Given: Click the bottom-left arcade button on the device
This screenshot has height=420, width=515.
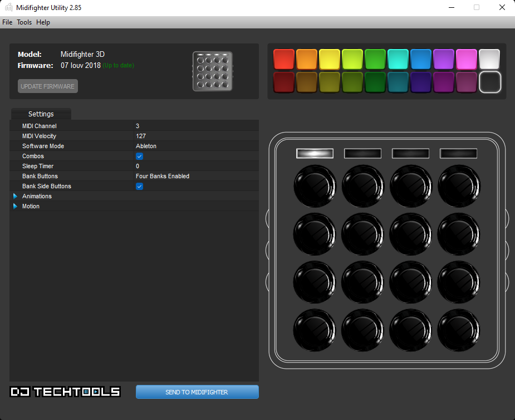Looking at the screenshot, I should pyautogui.click(x=315, y=330).
